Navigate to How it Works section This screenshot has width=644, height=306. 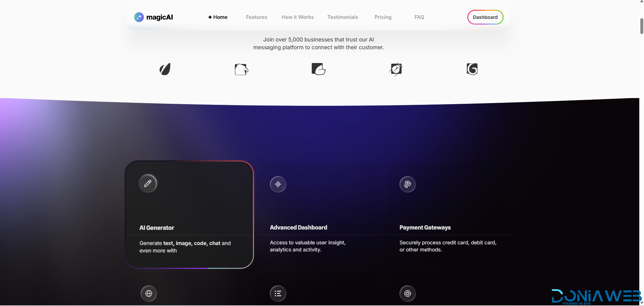298,17
